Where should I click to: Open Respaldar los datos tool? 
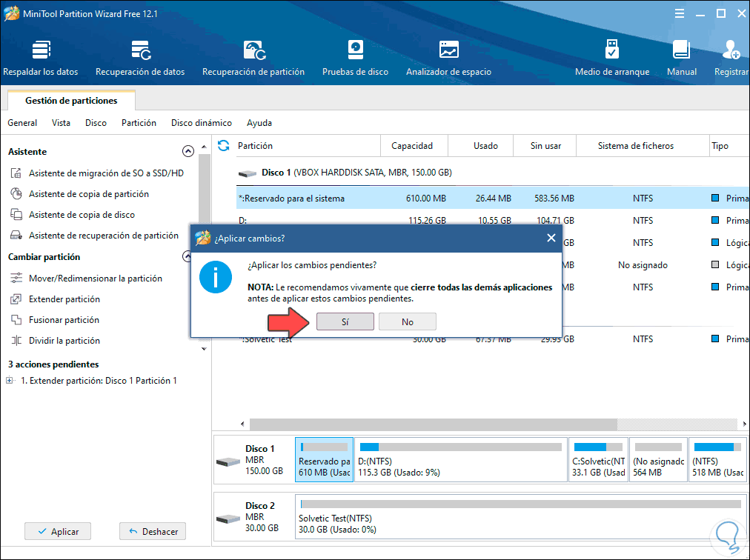coord(41,59)
